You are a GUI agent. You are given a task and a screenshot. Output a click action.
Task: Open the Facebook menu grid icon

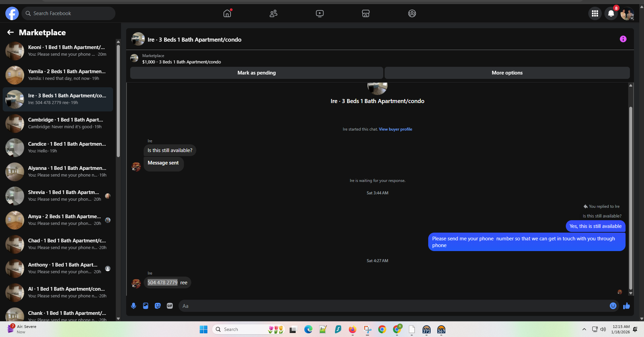point(595,13)
